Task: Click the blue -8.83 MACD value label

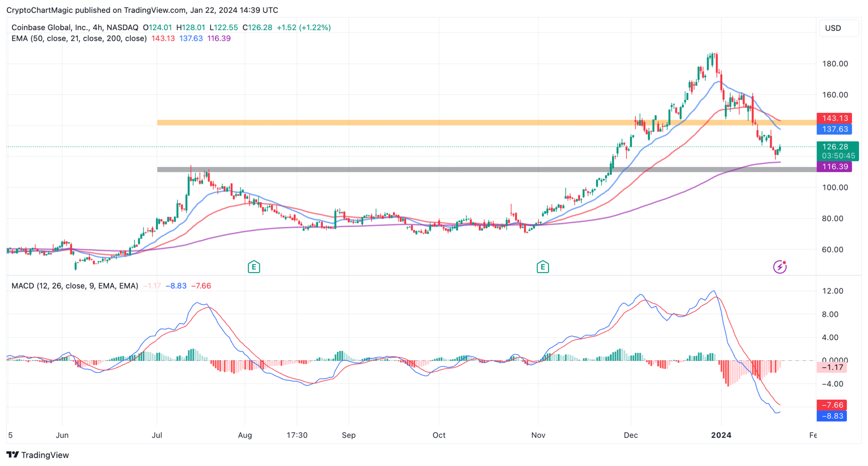Action: click(x=832, y=416)
